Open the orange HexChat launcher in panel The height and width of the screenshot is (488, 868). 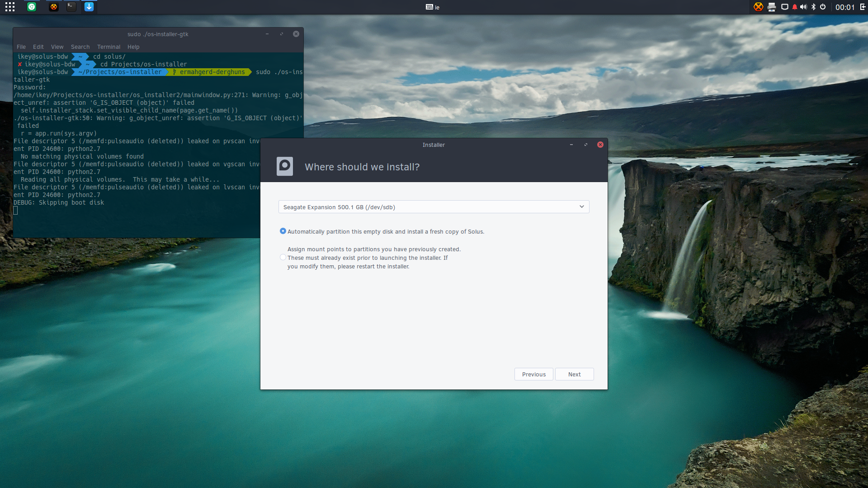pos(53,7)
